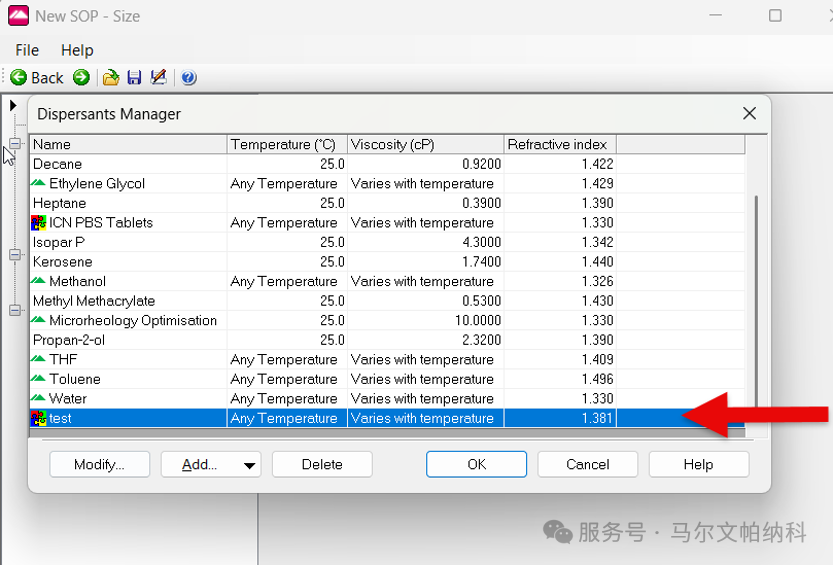Open SOP file using folder icon
This screenshot has height=565, width=833.
tap(111, 78)
